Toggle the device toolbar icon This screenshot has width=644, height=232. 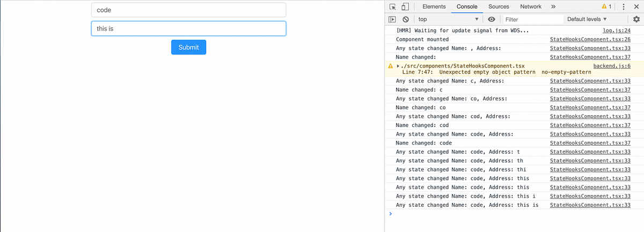(405, 6)
